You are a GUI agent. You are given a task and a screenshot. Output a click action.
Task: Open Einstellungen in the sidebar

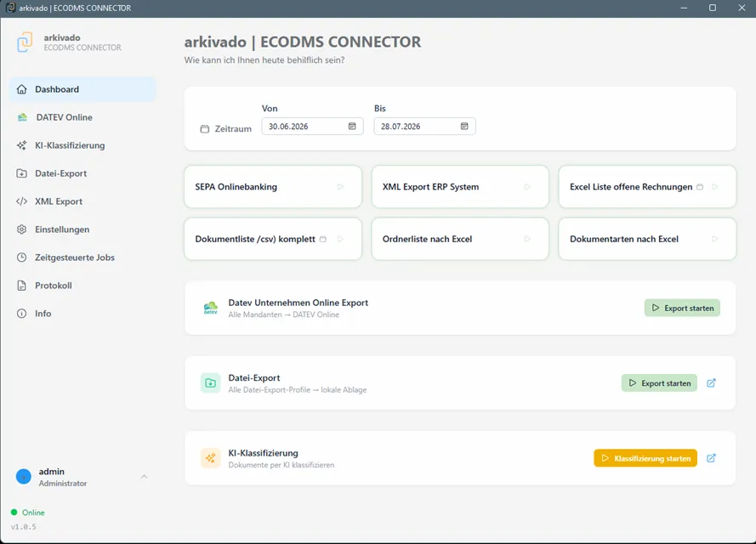[82, 229]
